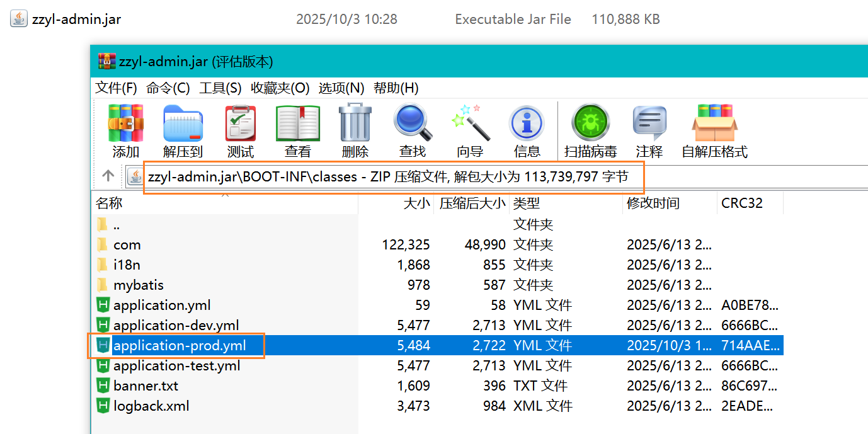Click the CRC32 value A0BE78... of application.yml
868x434 pixels.
coord(750,305)
